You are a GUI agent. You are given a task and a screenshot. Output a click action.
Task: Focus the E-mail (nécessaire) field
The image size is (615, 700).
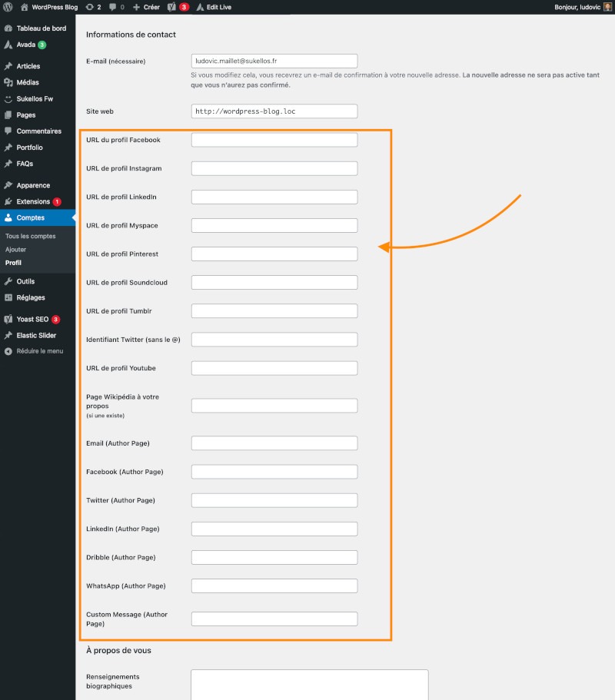274,61
